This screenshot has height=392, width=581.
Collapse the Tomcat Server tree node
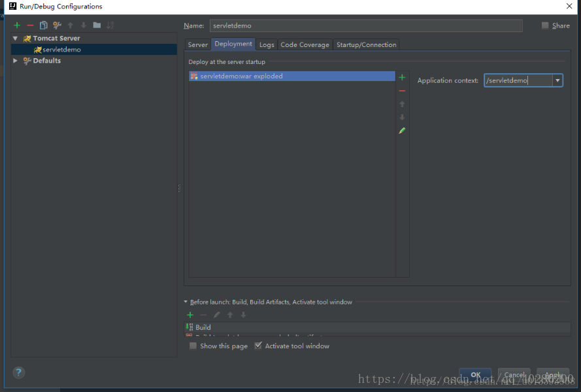point(15,38)
